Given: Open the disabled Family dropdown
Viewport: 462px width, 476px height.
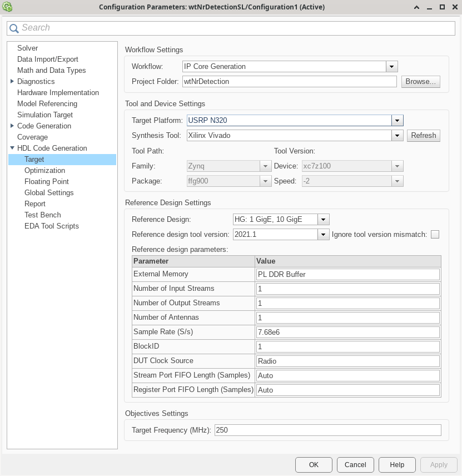Looking at the screenshot, I should [x=265, y=166].
